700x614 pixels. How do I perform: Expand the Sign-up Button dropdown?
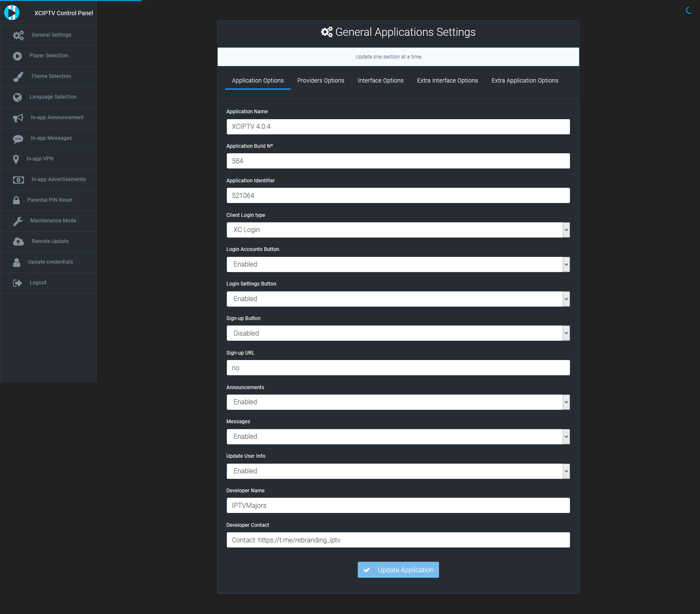[398, 333]
